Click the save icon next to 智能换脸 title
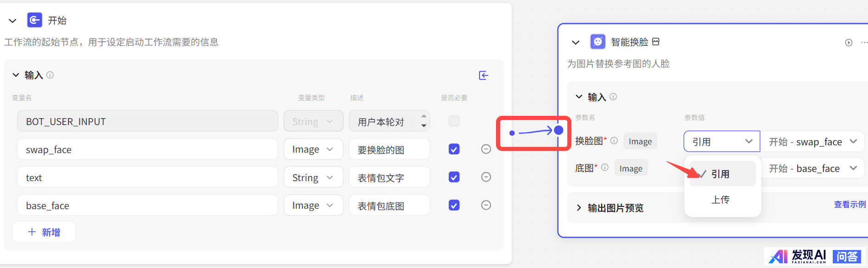This screenshot has height=268, width=868. (656, 42)
